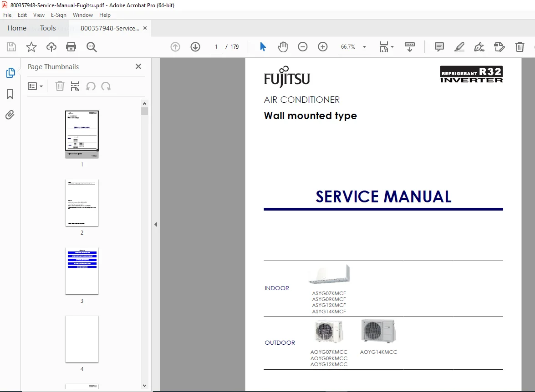
Task: Expand the fit page options arrow
Action: click(x=392, y=47)
